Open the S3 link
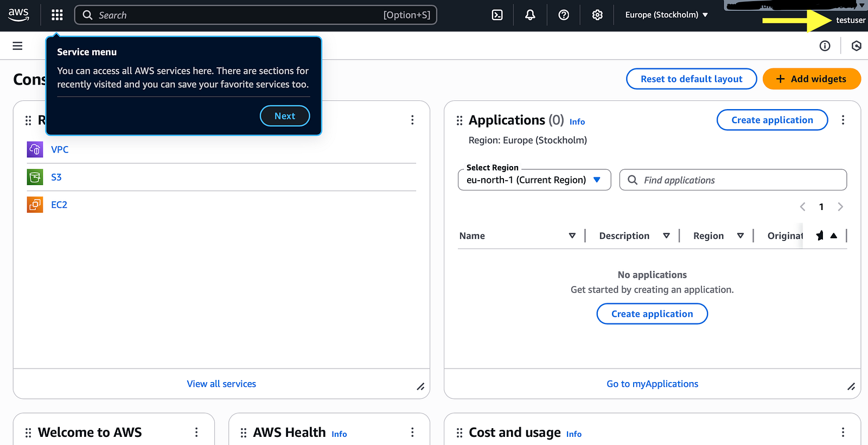Screen dimensions: 868x445 [x=56, y=177]
